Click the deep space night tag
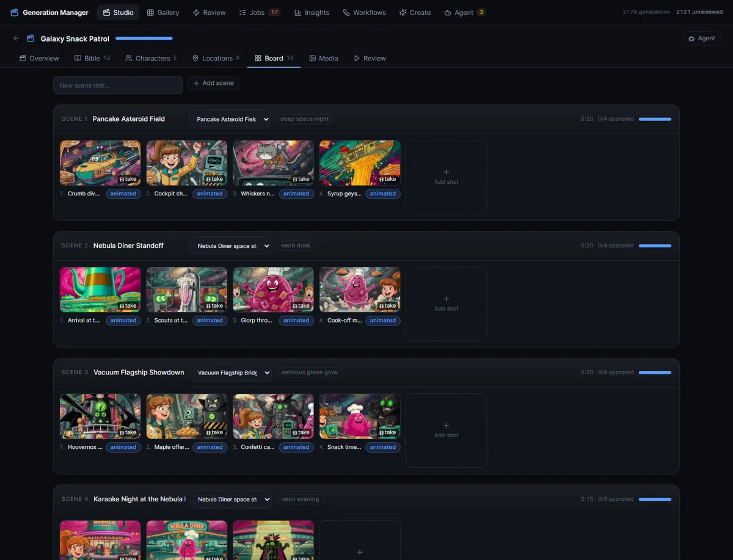The width and height of the screenshot is (733, 560). 304,119
